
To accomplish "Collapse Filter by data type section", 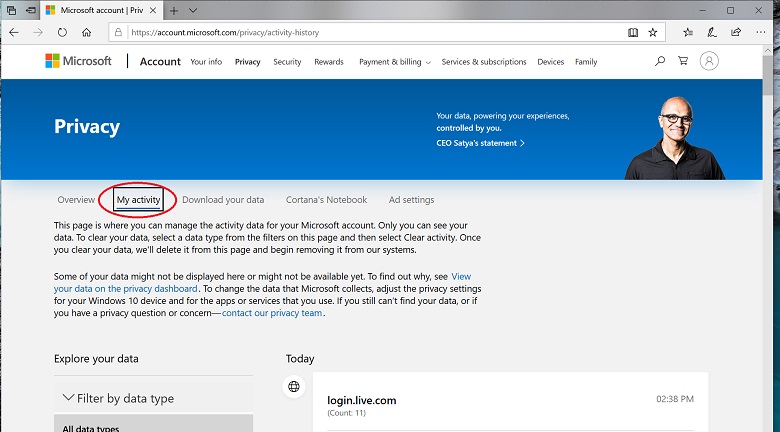I will pyautogui.click(x=153, y=398).
